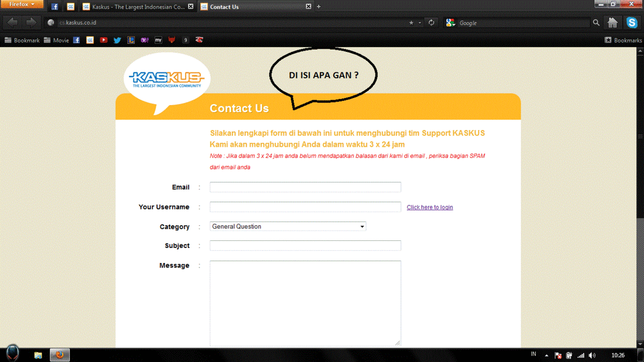Bookmark this page with star icon
This screenshot has height=362, width=644.
pos(411,23)
